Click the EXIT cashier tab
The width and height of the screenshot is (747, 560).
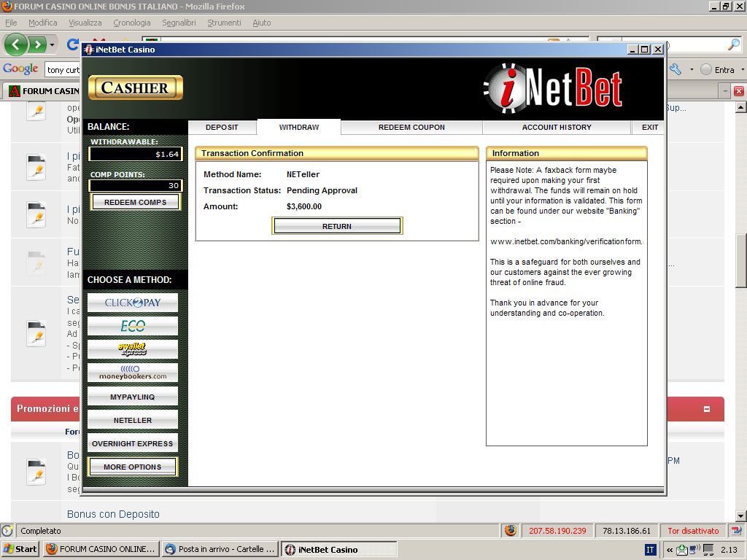coord(650,127)
